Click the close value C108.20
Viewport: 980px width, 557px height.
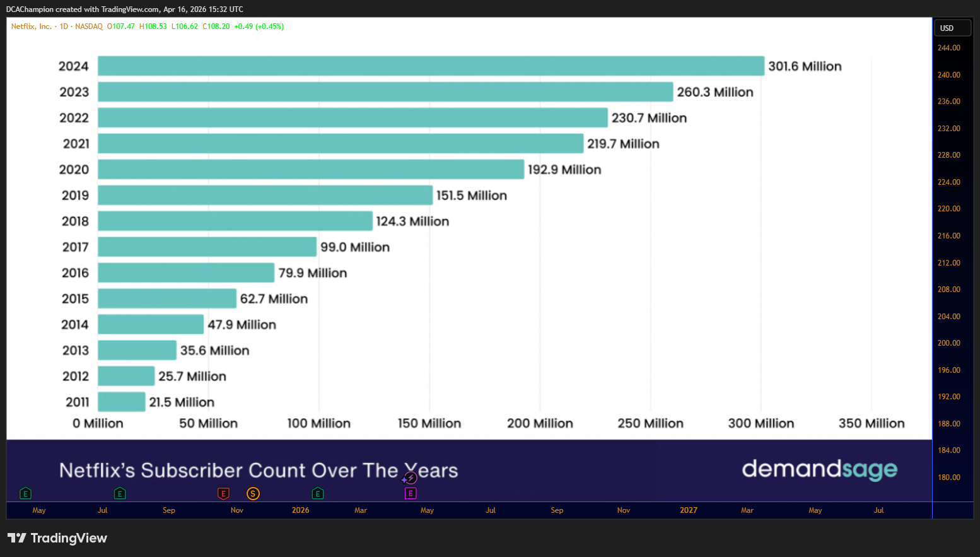216,26
